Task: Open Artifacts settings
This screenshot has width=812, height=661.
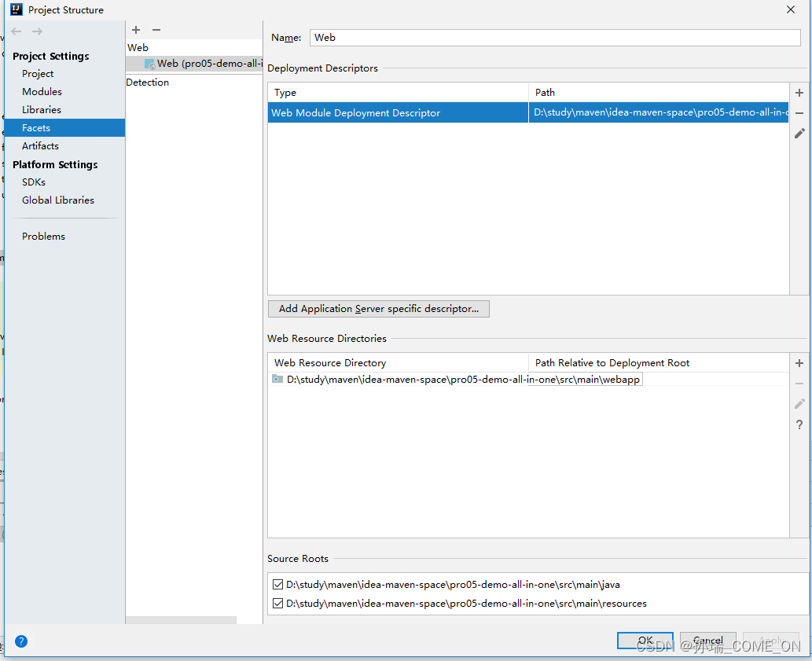Action: coord(40,146)
